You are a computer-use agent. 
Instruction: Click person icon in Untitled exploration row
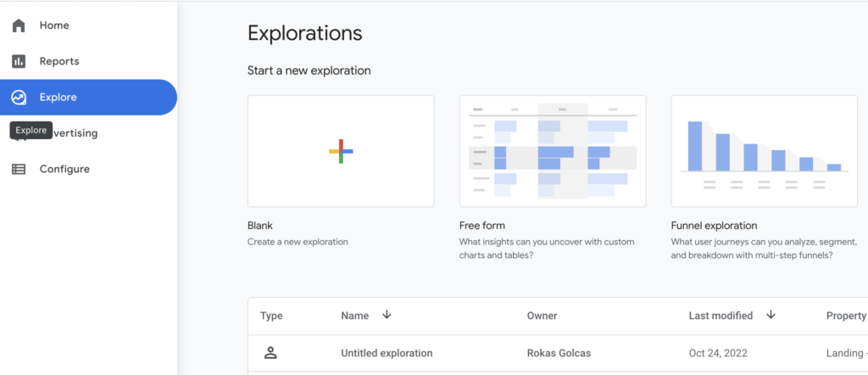tap(270, 353)
